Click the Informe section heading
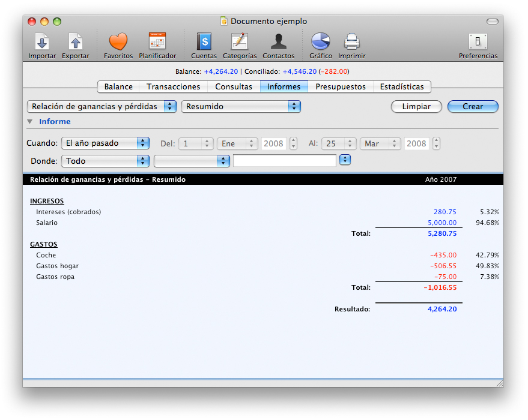The image size is (528, 420). point(55,122)
